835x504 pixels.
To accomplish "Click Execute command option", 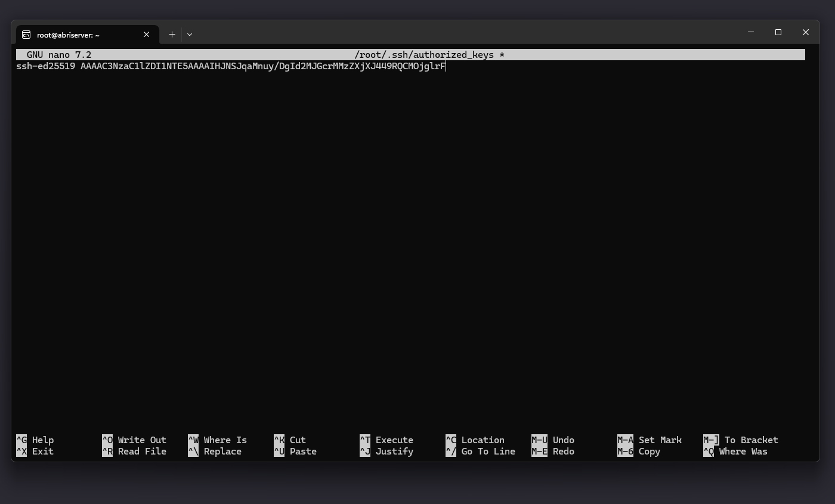I will [x=388, y=440].
